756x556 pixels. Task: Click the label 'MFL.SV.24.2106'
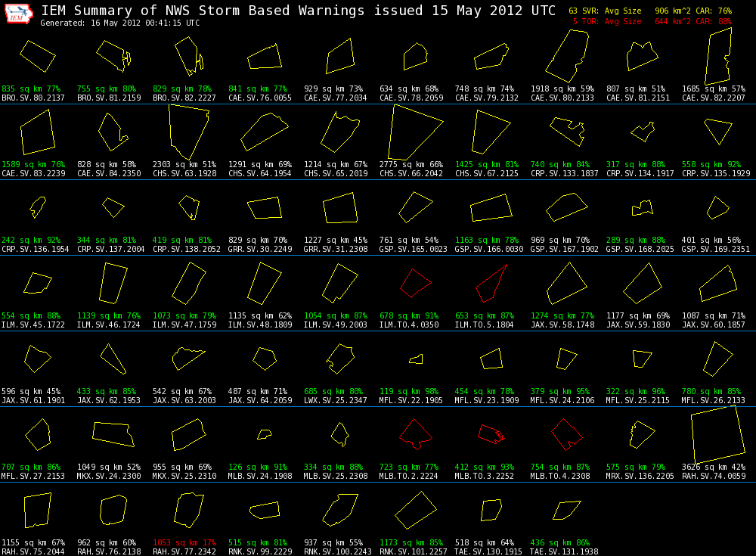(562, 401)
